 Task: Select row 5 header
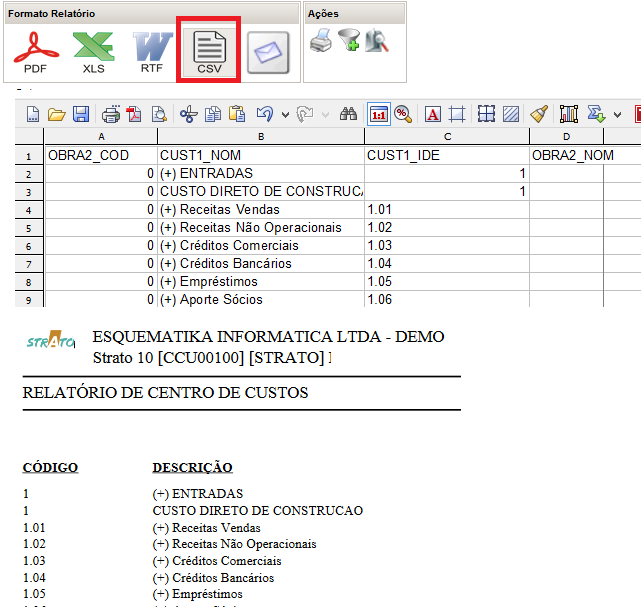coord(29,228)
